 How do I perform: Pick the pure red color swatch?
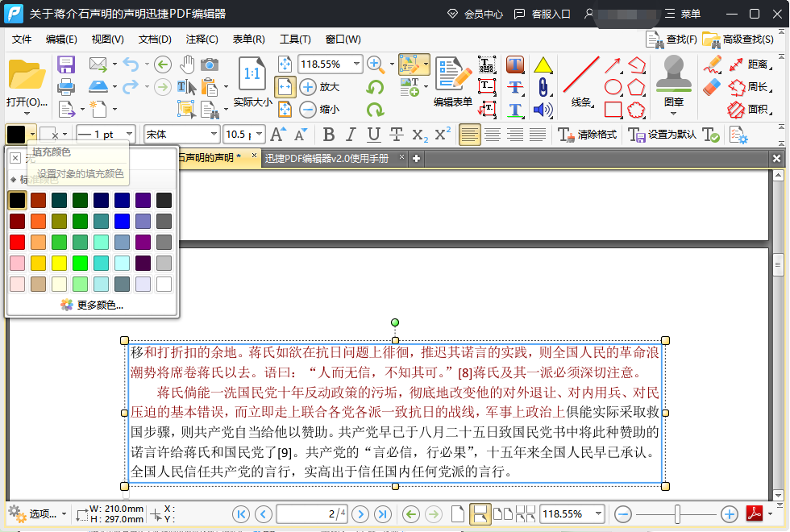pos(17,243)
